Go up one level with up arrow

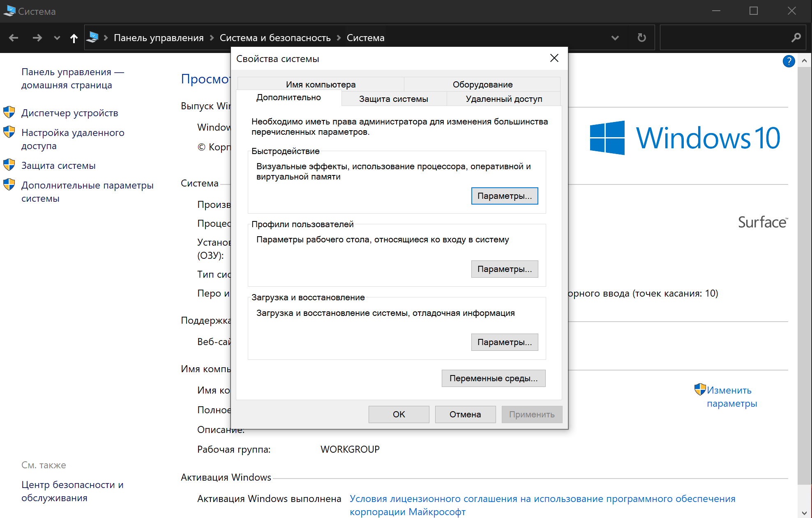[x=74, y=38]
